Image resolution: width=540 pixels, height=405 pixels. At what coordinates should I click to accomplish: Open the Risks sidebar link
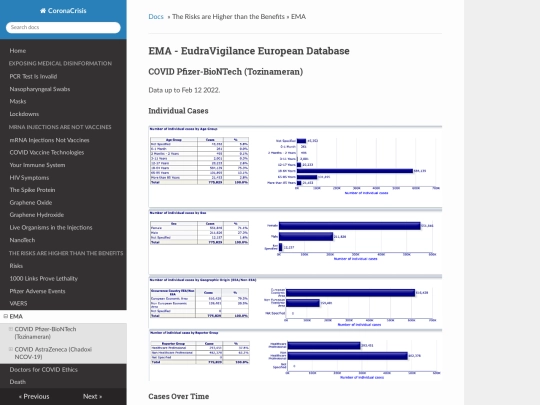click(x=16, y=266)
